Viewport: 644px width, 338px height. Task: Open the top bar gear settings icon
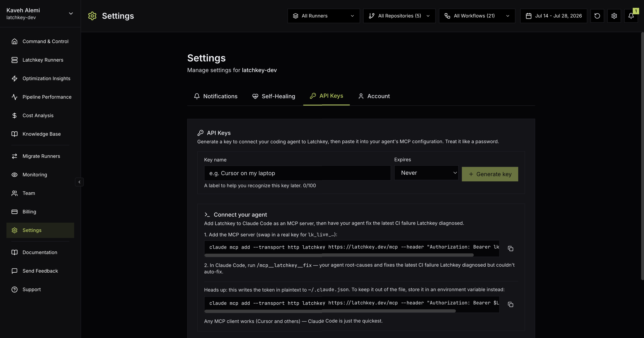point(614,16)
